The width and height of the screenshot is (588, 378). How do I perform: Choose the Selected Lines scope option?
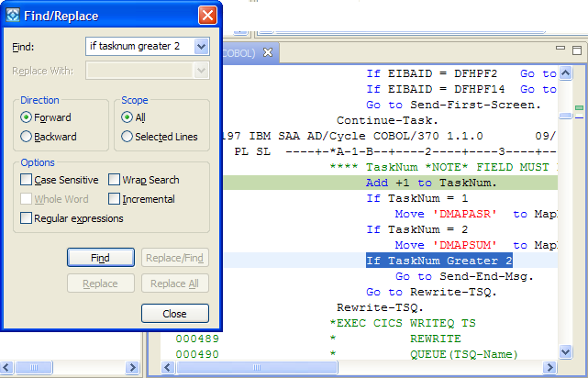(x=127, y=137)
